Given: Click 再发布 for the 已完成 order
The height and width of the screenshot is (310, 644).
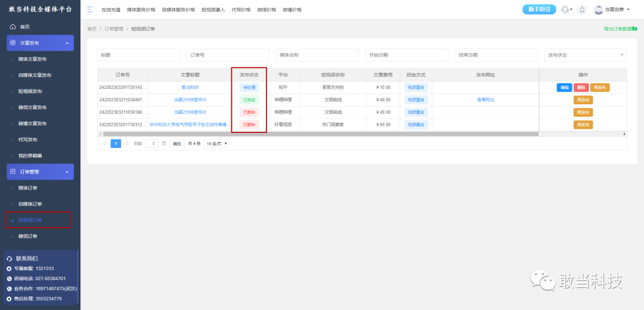Looking at the screenshot, I should 583,100.
